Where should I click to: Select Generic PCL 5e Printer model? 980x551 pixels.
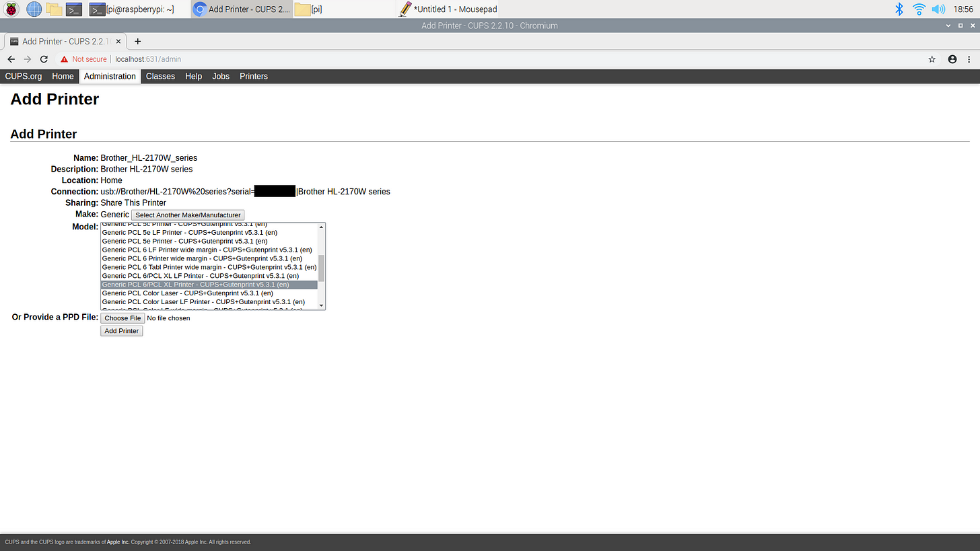pyautogui.click(x=209, y=241)
